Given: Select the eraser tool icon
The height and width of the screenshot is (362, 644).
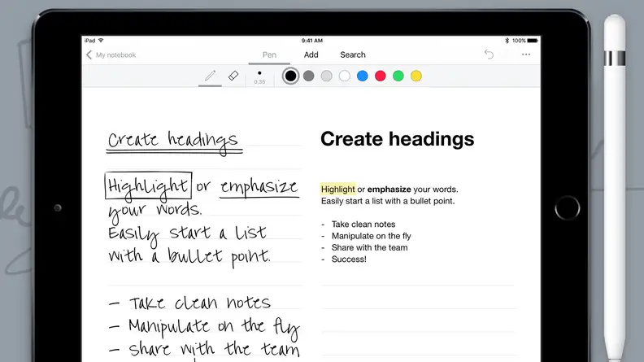Looking at the screenshot, I should (233, 76).
